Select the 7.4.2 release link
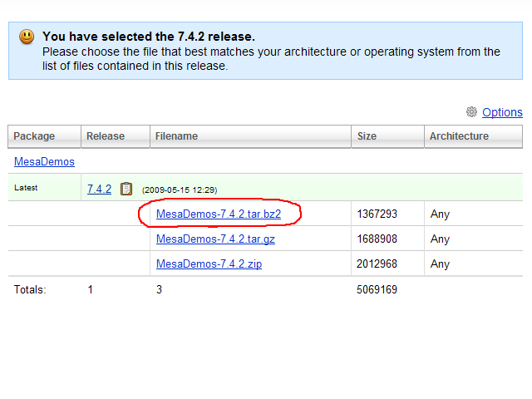The height and width of the screenshot is (399, 532). click(x=99, y=189)
